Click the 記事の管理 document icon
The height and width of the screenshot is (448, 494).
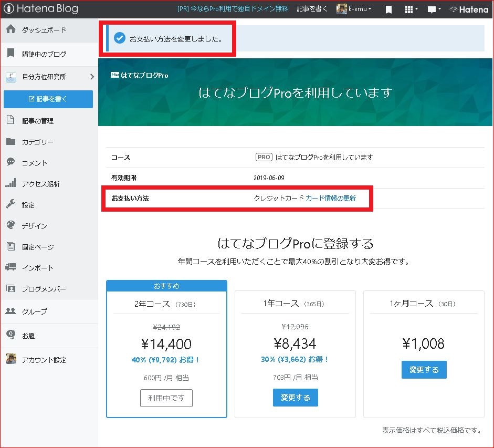(10, 120)
